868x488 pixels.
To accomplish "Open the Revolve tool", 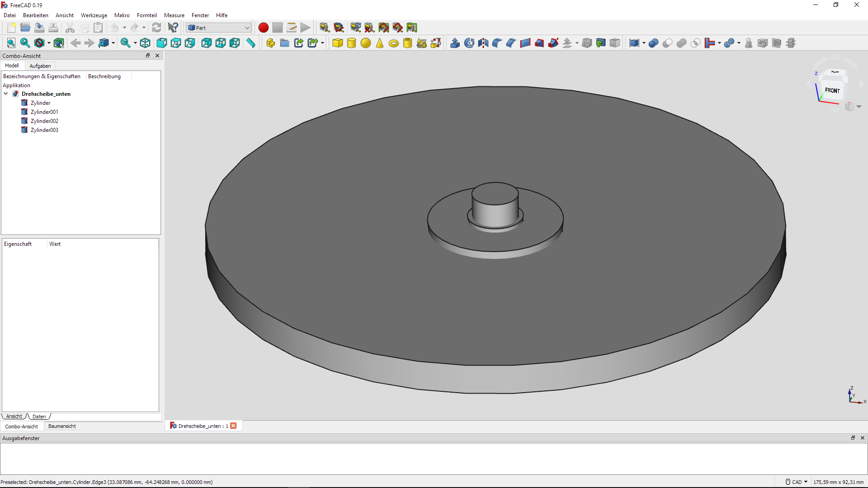I will (469, 43).
